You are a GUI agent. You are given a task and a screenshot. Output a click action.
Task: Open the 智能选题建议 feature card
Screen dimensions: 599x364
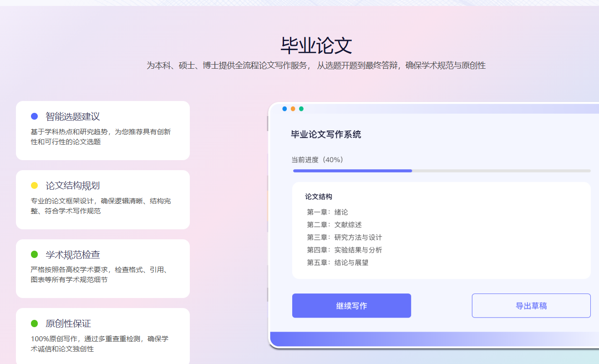tap(103, 131)
